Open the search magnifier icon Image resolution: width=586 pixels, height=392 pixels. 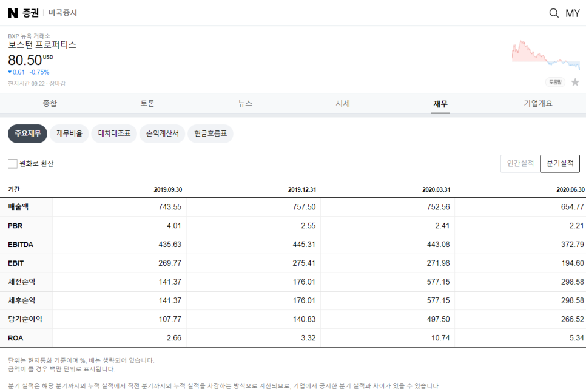click(554, 13)
